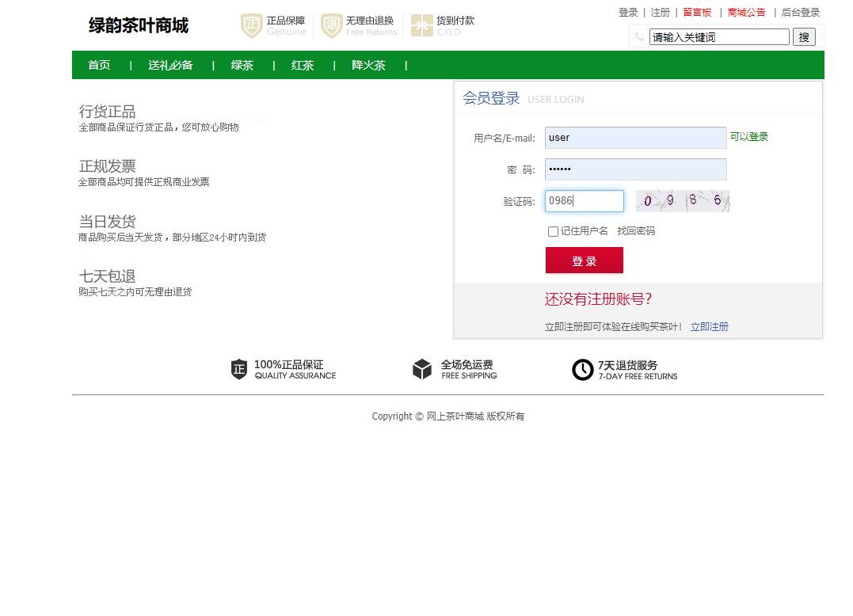Click the 全场免运费 shipping box icon

422,369
